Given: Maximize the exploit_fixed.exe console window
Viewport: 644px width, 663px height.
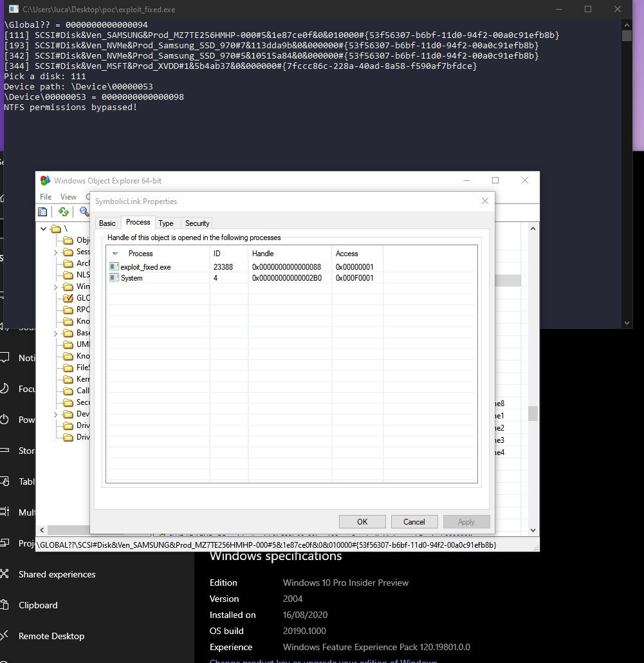Looking at the screenshot, I should [x=588, y=9].
